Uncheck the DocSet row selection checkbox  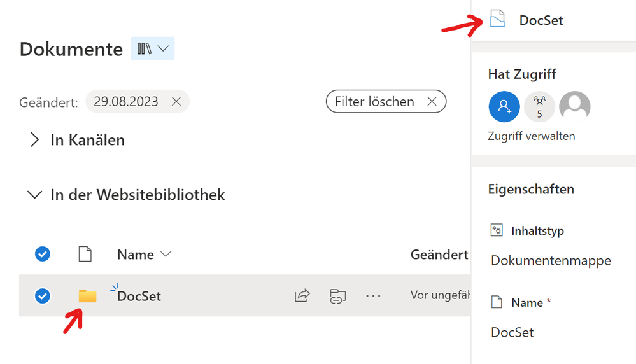click(x=43, y=296)
